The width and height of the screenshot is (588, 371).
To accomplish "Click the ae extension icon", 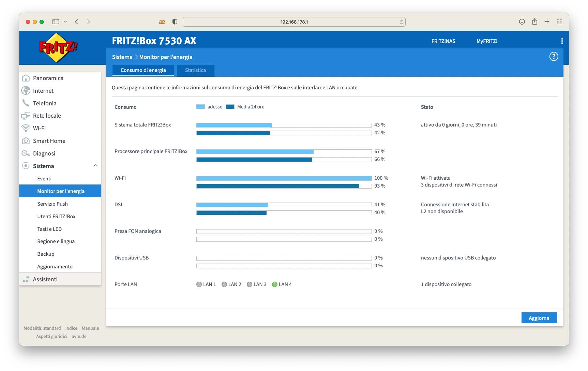I will coord(162,22).
